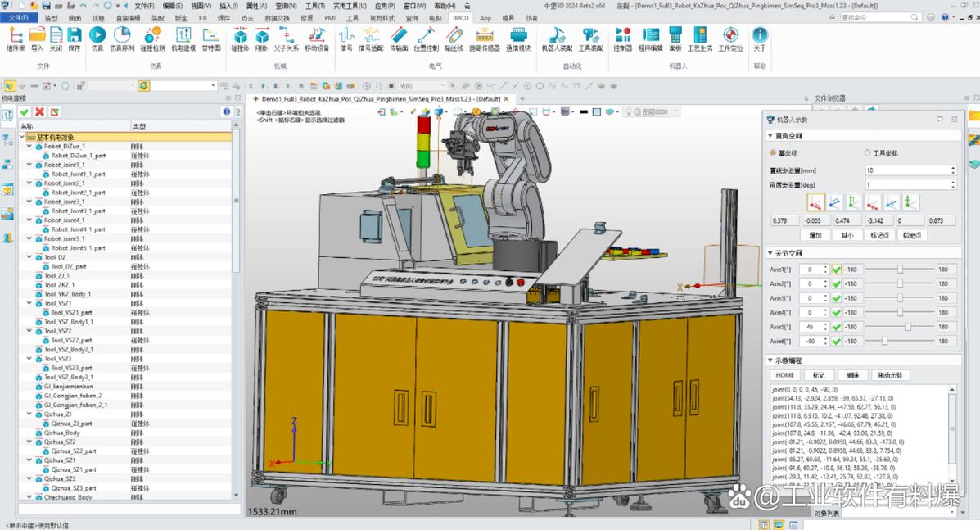Select the 工具坐标 radio button
Image resolution: width=980 pixels, height=530 pixels.
(867, 153)
